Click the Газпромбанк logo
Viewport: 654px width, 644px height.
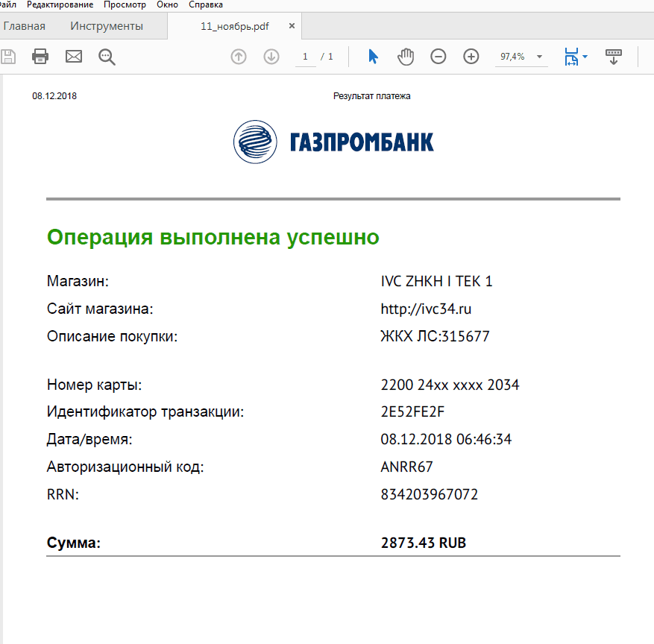tap(333, 142)
